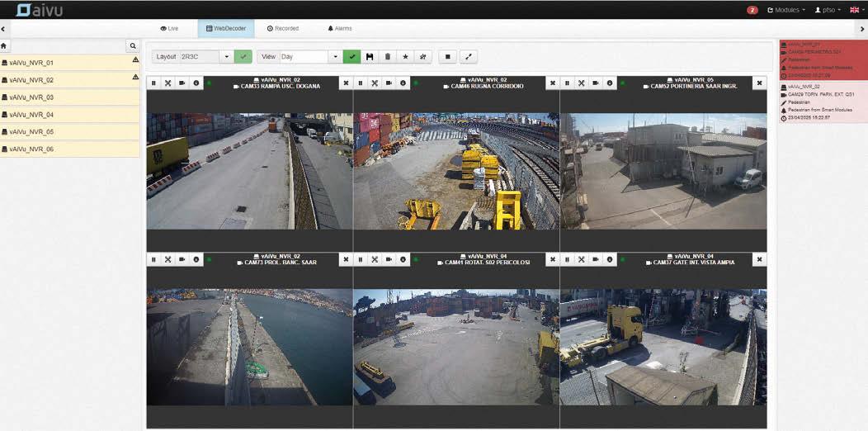Image resolution: width=868 pixels, height=431 pixels.
Task: Expand the Modules menu
Action: tap(786, 10)
